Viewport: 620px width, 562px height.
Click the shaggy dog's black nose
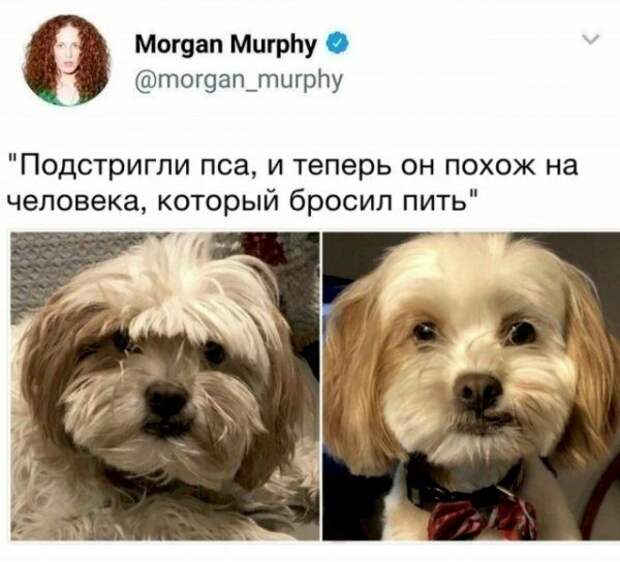point(166,400)
